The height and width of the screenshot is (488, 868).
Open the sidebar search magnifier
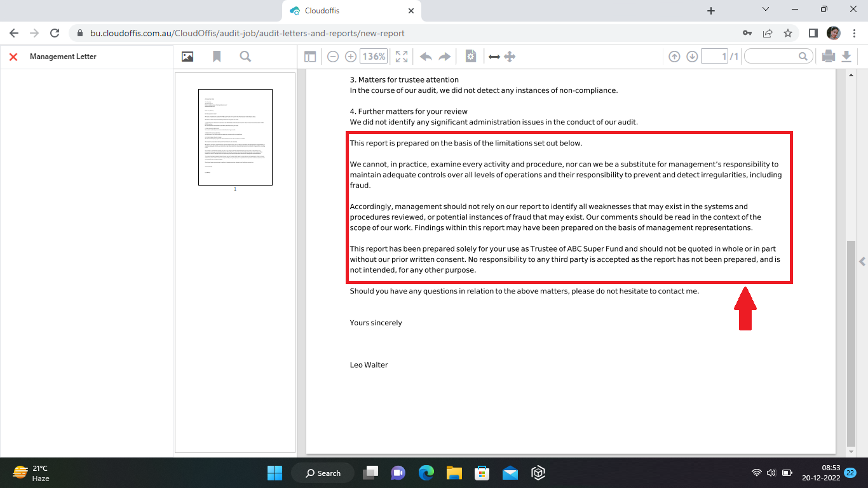point(245,57)
